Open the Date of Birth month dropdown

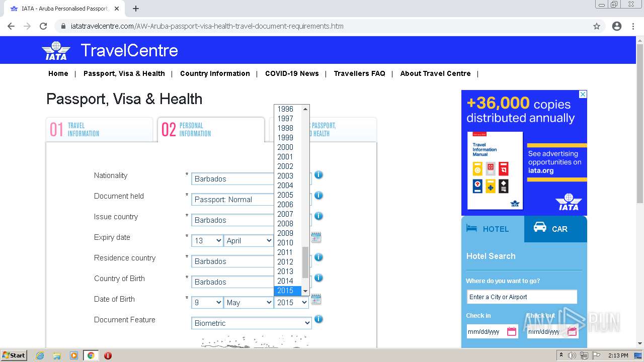coord(249,303)
